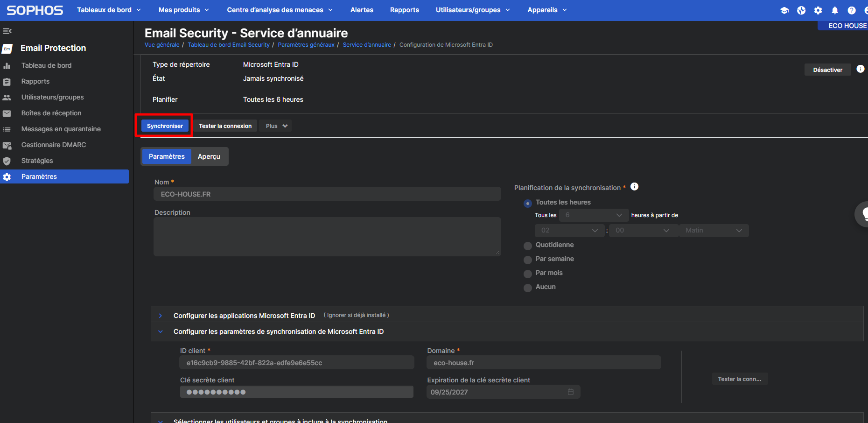Click the Gestionnaire DMARC icon
Image resolution: width=868 pixels, height=423 pixels.
7,145
